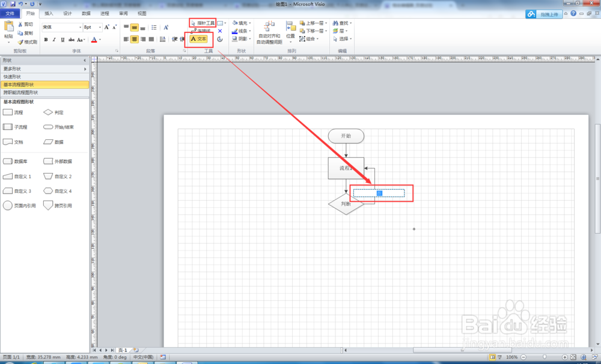Toggle align middle vertical icon

135,27
